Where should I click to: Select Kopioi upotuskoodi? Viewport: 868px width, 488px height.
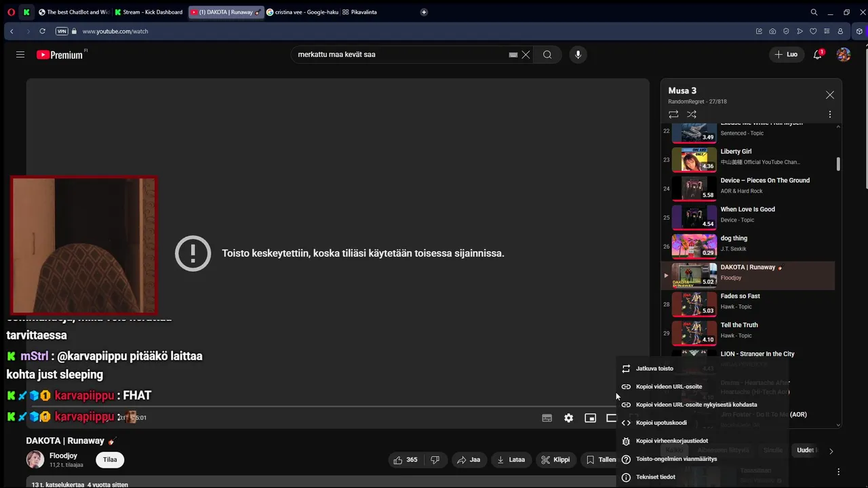tap(703, 423)
